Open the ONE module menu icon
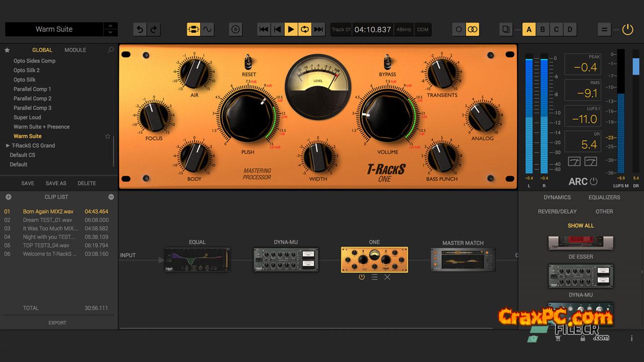Screen dimensions: 644x362 (x=374, y=277)
